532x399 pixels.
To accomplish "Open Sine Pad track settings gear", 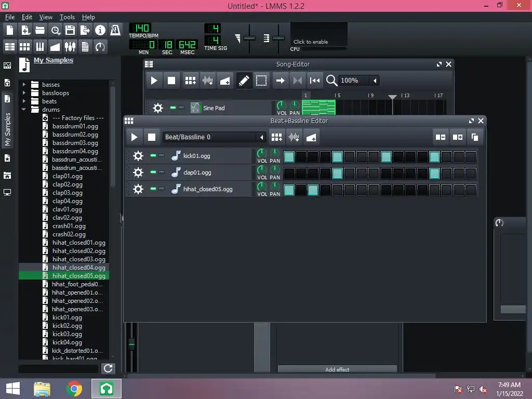I will point(158,108).
